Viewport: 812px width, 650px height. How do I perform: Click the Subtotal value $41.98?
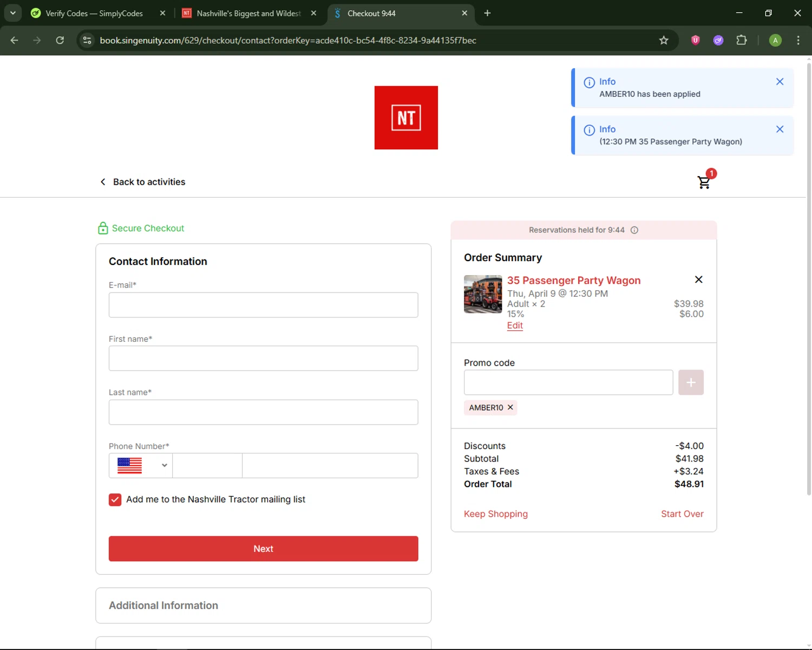click(690, 459)
